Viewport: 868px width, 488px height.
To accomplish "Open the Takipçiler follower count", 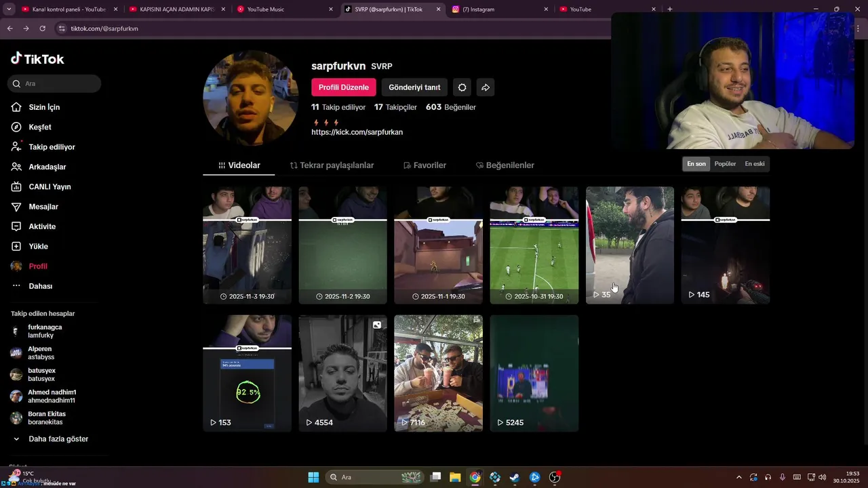I will [395, 107].
